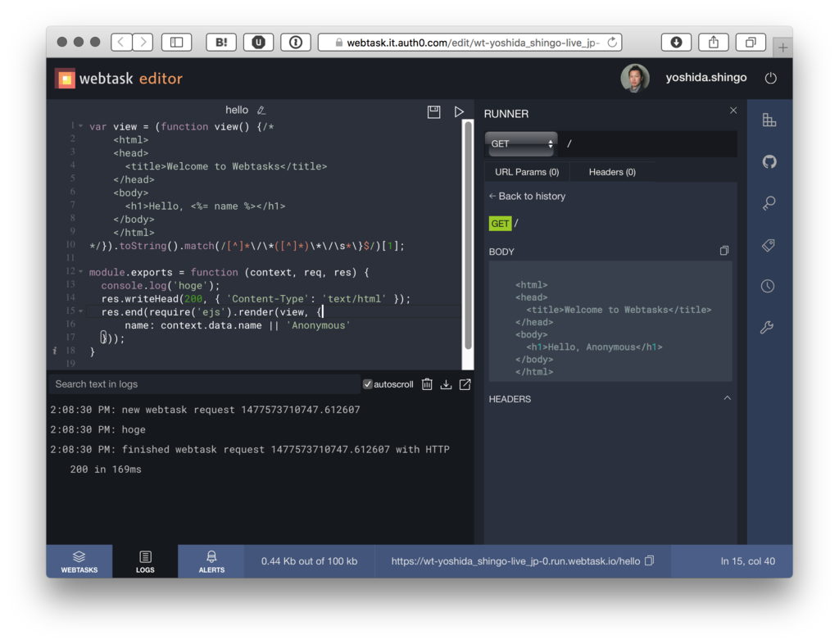Open the building-blocks icon in the sidebar
The height and width of the screenshot is (644, 839).
click(x=769, y=120)
